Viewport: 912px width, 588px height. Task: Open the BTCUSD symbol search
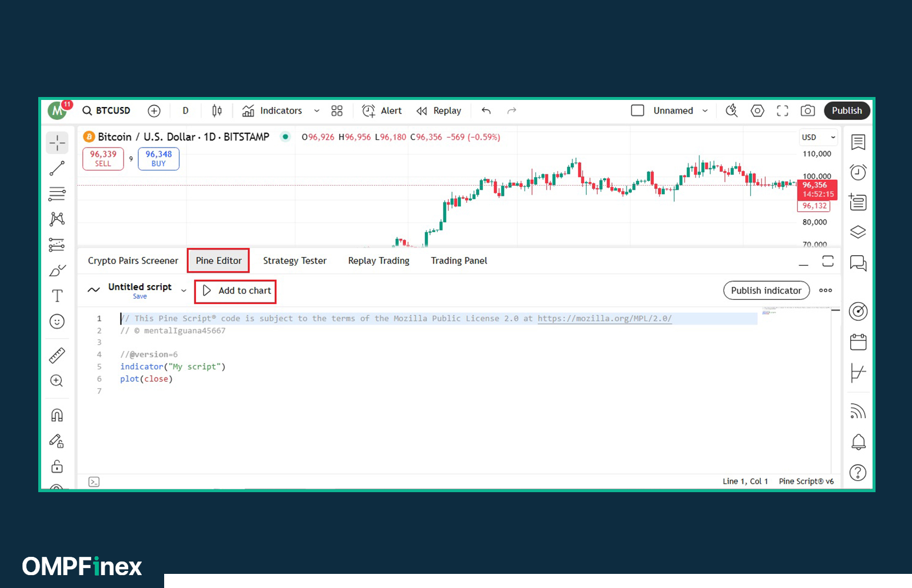pyautogui.click(x=106, y=111)
